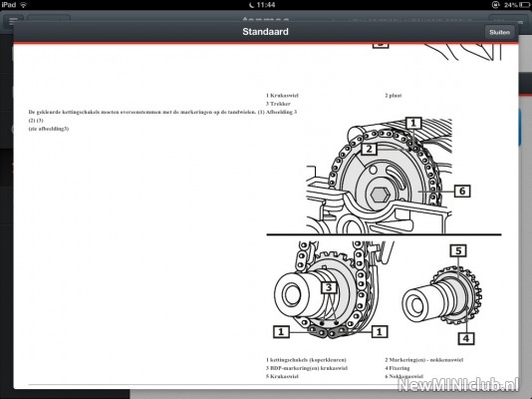Tap the NewMINIclub.nl watermark
532x399 pixels.
point(458,385)
